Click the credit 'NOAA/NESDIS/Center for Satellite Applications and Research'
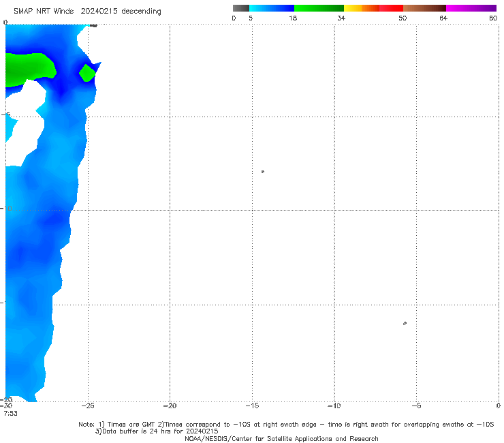The width and height of the screenshot is (504, 443). pyautogui.click(x=281, y=439)
